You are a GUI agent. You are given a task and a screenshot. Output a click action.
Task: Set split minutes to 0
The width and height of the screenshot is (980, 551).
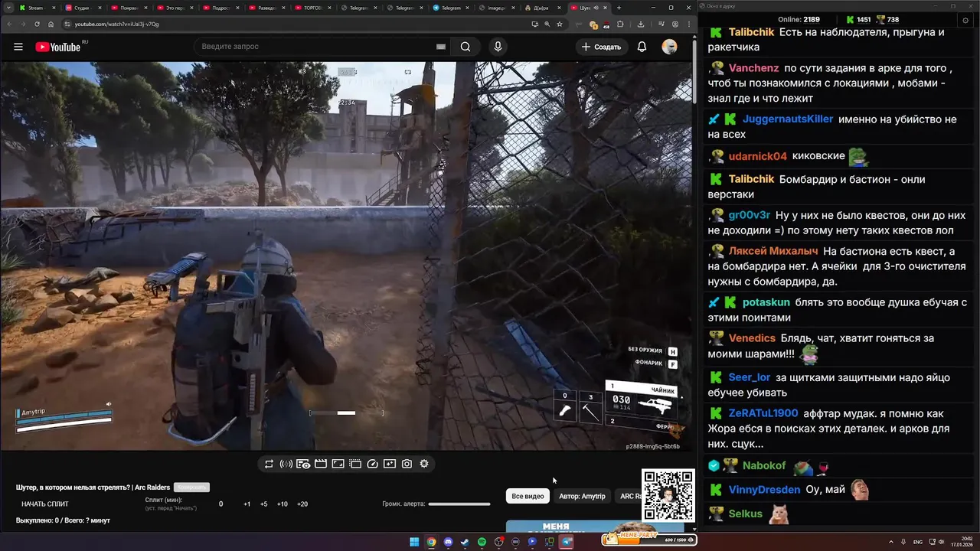pyautogui.click(x=221, y=504)
